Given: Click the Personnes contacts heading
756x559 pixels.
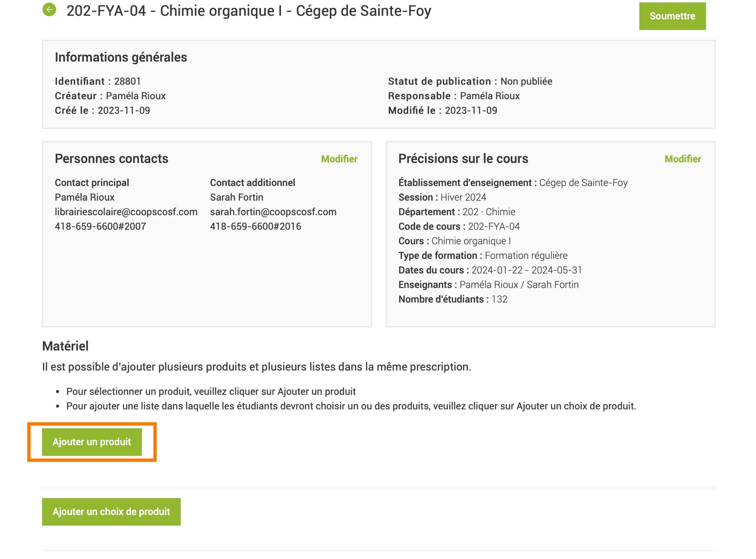Looking at the screenshot, I should 111,159.
